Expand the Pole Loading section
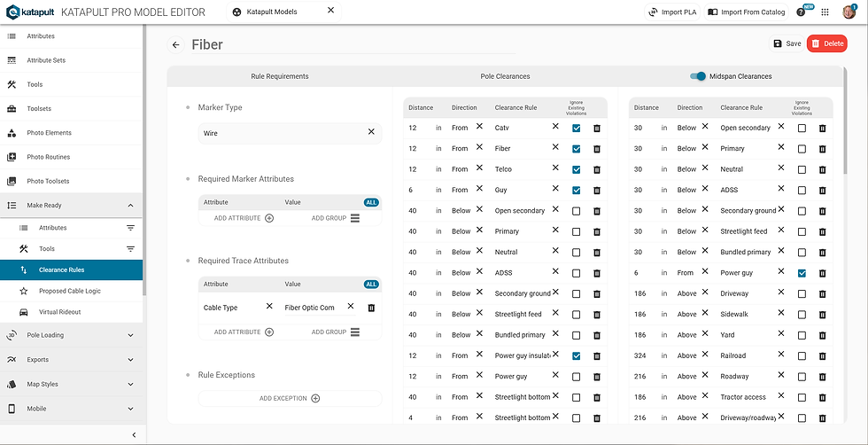 click(x=131, y=335)
